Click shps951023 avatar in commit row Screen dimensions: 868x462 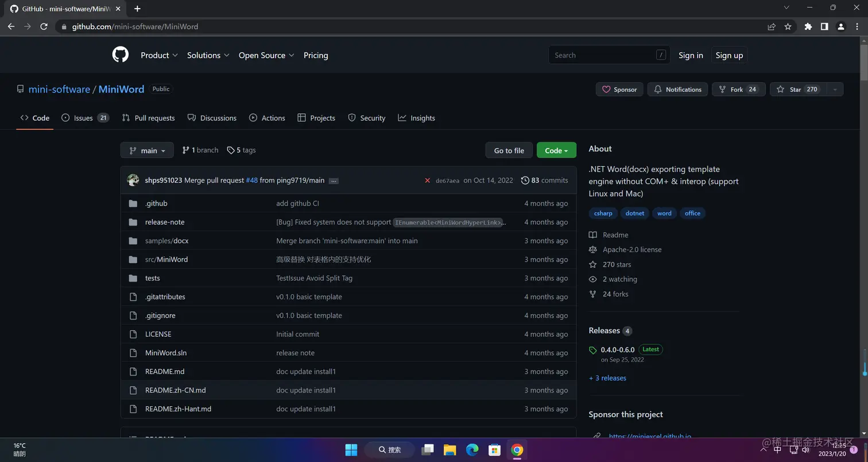pyautogui.click(x=133, y=180)
